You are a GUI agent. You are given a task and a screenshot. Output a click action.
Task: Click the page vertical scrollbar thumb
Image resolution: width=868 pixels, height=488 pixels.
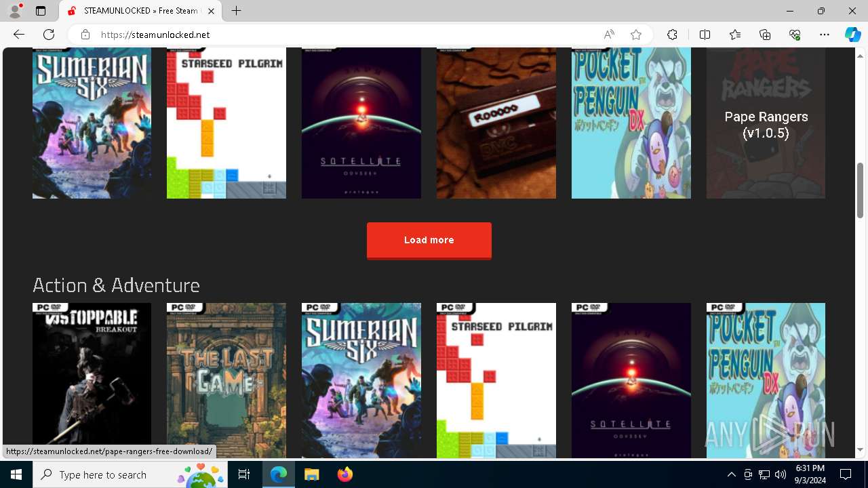[x=860, y=190]
